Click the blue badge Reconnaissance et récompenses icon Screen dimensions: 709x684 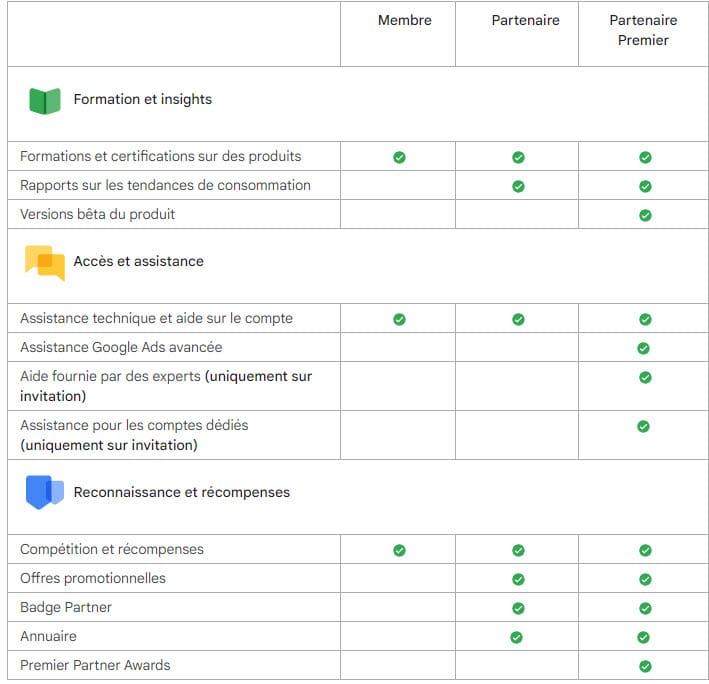(x=45, y=492)
